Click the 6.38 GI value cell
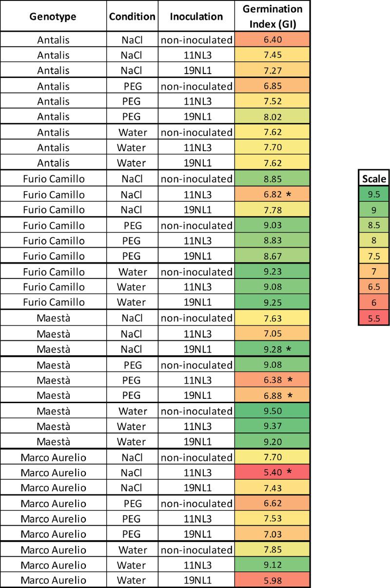390x588 pixels. click(272, 380)
